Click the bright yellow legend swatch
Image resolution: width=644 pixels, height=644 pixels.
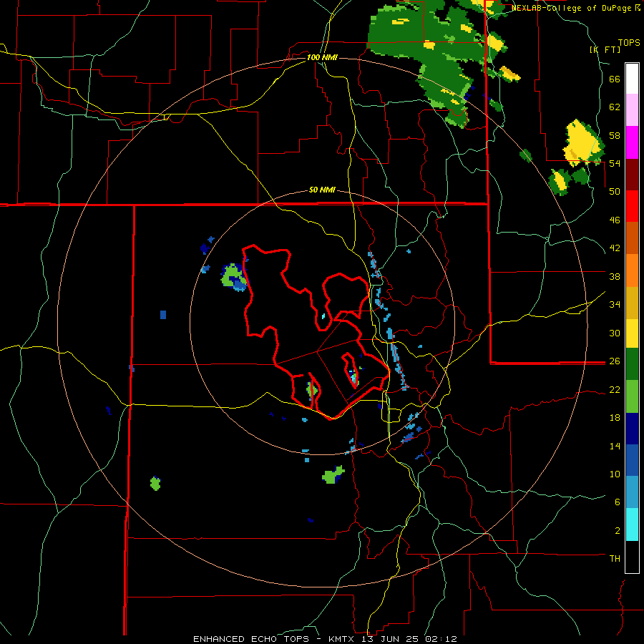click(632, 333)
